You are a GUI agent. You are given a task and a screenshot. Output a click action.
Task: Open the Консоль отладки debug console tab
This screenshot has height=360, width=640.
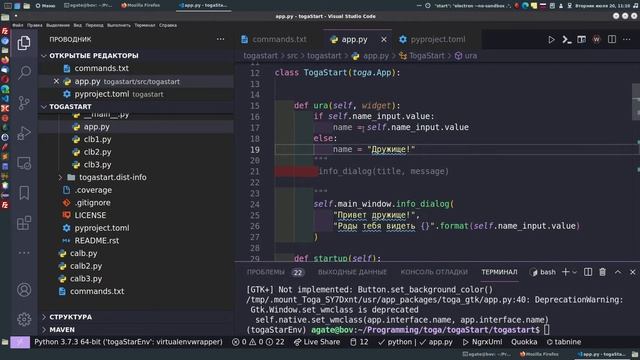coord(434,272)
